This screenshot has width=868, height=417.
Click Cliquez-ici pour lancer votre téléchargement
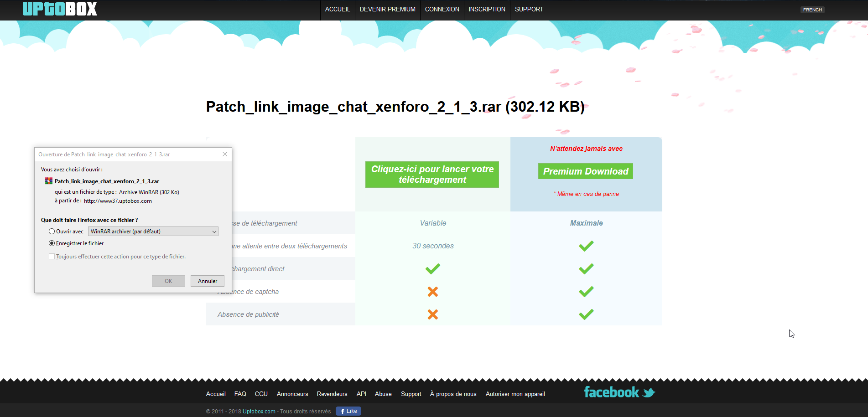(432, 175)
